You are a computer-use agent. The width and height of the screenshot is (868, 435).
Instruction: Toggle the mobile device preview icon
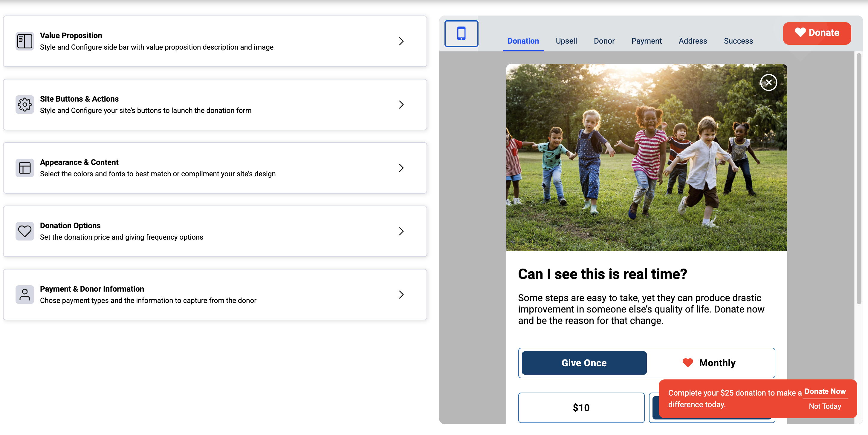click(x=461, y=33)
